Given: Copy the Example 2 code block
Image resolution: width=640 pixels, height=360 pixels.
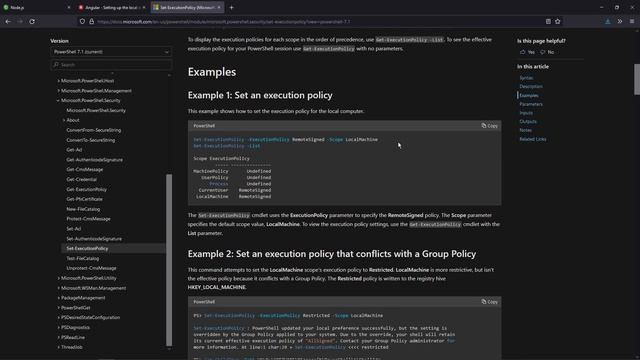Looking at the screenshot, I should click(489, 302).
